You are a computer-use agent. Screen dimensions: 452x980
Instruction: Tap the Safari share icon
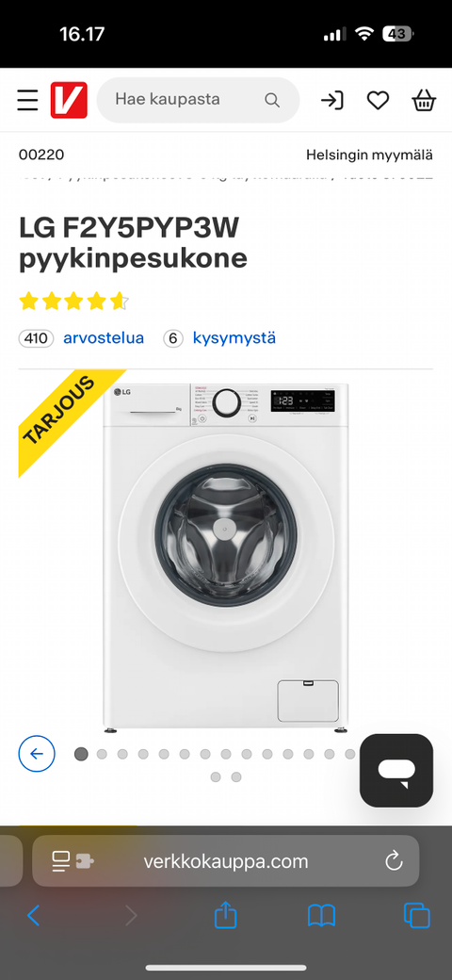(226, 916)
